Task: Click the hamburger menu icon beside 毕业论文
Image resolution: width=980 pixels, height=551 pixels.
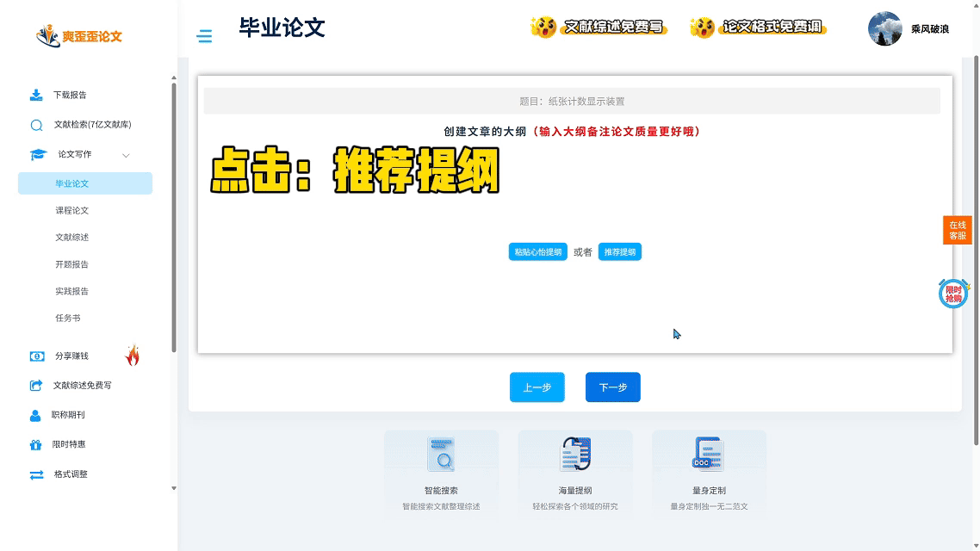Action: pos(204,36)
